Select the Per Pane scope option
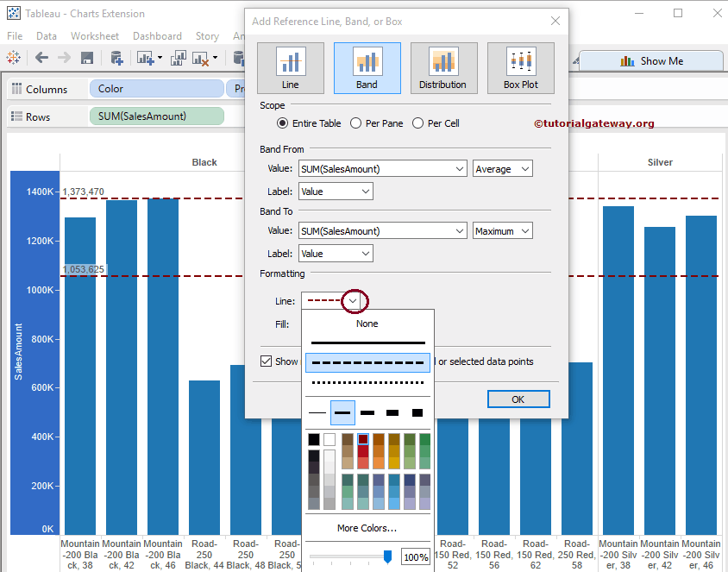This screenshot has height=572, width=728. (x=355, y=123)
